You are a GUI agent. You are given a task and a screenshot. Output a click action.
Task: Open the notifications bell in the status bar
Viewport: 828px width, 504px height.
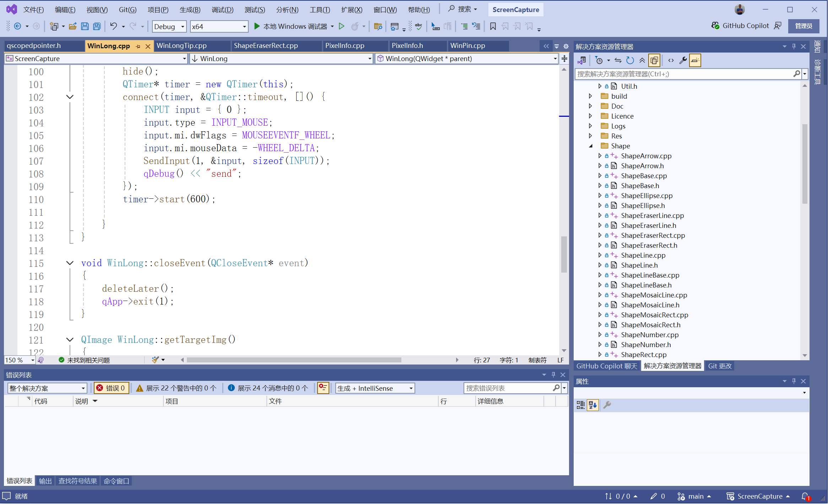(805, 496)
